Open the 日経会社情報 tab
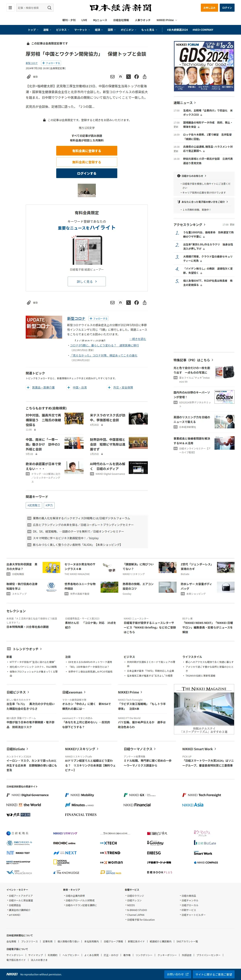The height and width of the screenshot is (980, 241). click(121, 20)
